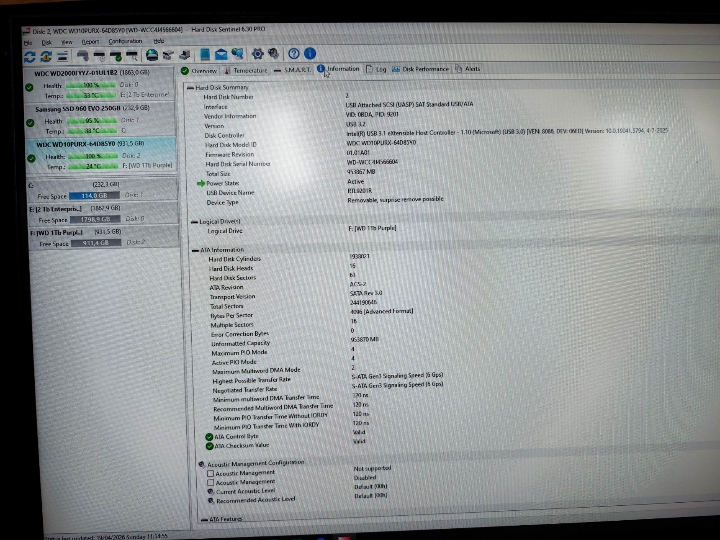This screenshot has height=540, width=720.
Task: Click the green check beside ATA Checksum Value
Action: pos(209,446)
